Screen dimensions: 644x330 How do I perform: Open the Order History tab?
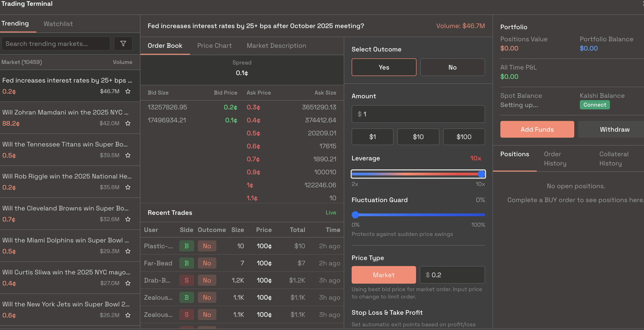pyautogui.click(x=555, y=159)
